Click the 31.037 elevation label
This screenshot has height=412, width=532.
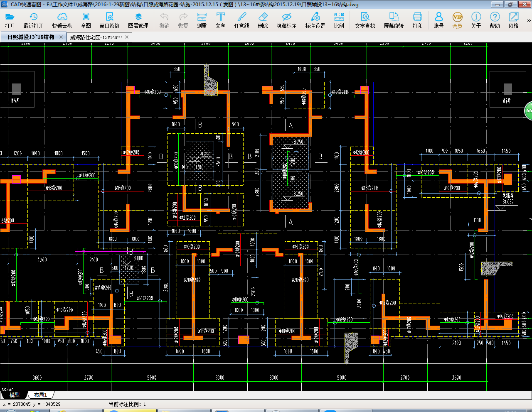pos(508,202)
